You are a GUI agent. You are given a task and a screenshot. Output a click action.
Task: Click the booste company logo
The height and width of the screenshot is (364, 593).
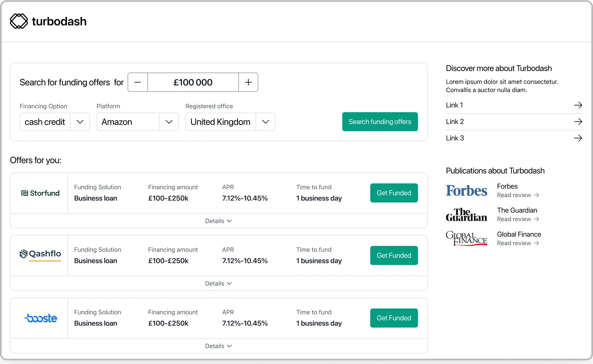(x=40, y=318)
